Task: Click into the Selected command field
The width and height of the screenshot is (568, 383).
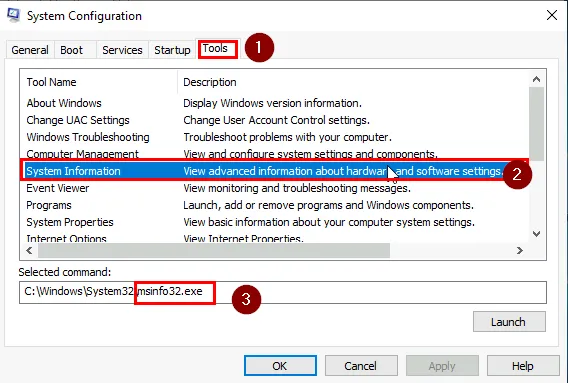Action: [283, 292]
